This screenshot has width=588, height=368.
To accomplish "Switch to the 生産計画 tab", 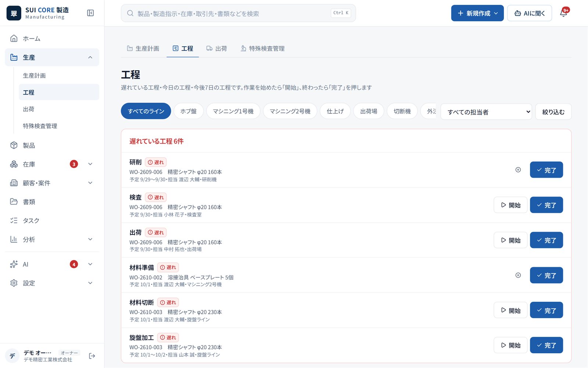I will coord(143,49).
